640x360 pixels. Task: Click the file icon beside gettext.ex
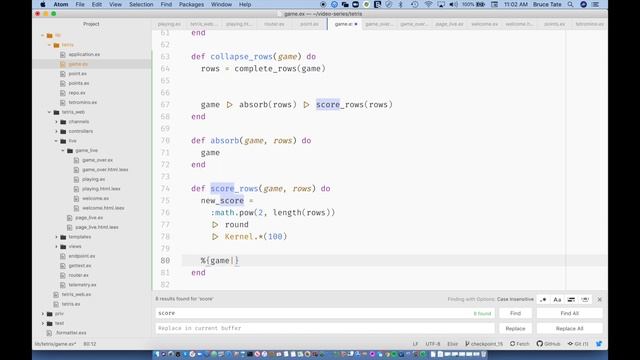pyautogui.click(x=62, y=266)
